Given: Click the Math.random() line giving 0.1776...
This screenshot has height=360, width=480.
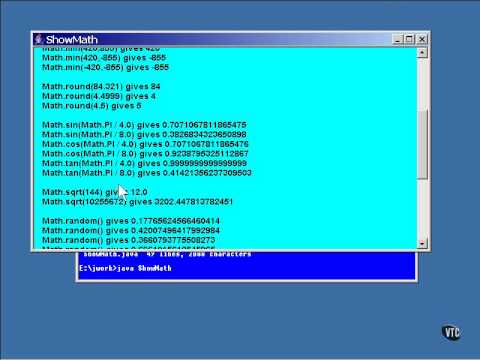Looking at the screenshot, I should click(x=131, y=221).
